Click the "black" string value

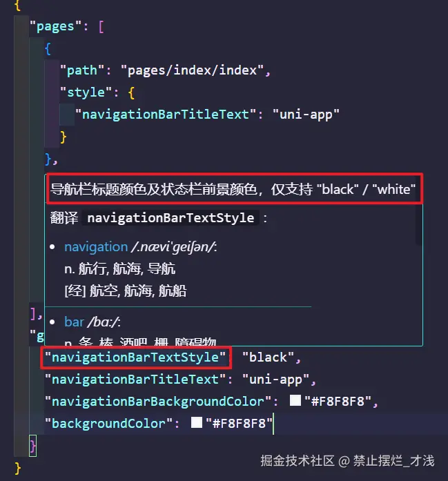point(268,357)
